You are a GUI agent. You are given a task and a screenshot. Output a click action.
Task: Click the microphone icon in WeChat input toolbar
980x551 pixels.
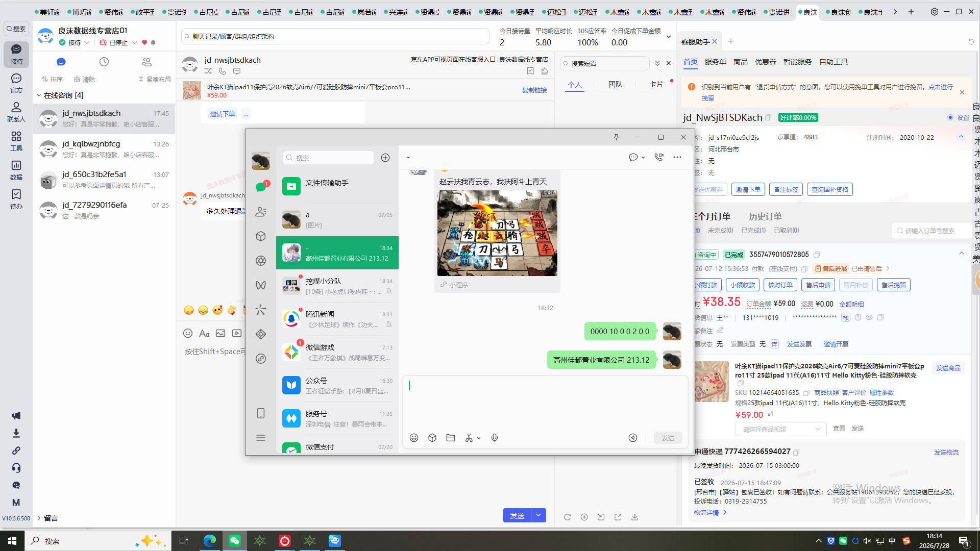[495, 438]
